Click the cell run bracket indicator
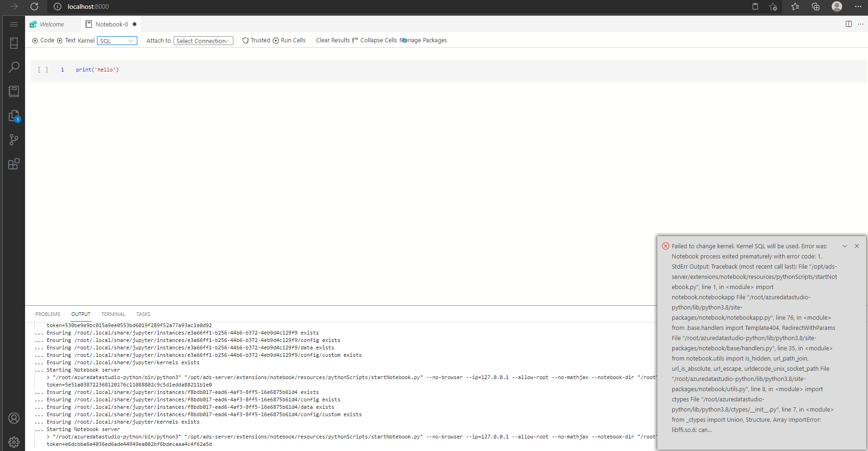This screenshot has width=868, height=451. (43, 70)
